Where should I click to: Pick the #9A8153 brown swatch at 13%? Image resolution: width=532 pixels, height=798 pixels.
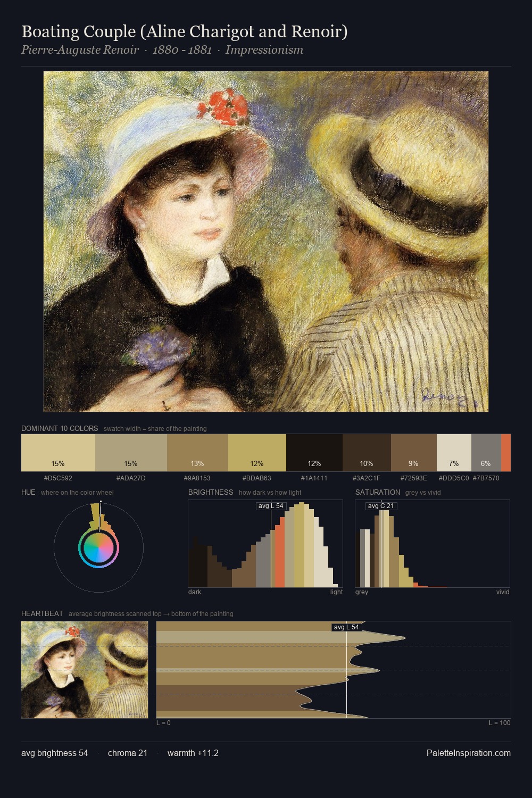click(x=197, y=453)
